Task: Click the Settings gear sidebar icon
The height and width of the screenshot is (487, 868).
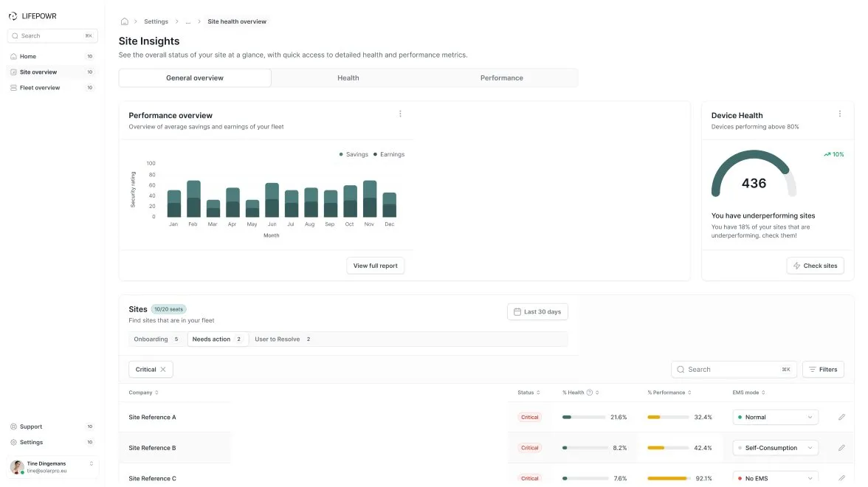Action: [x=14, y=442]
